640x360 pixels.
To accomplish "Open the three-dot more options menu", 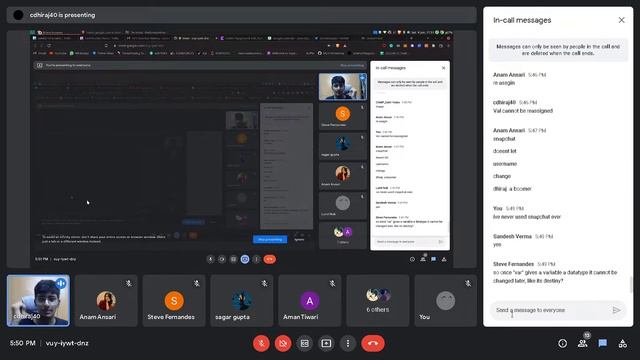I will (x=348, y=343).
